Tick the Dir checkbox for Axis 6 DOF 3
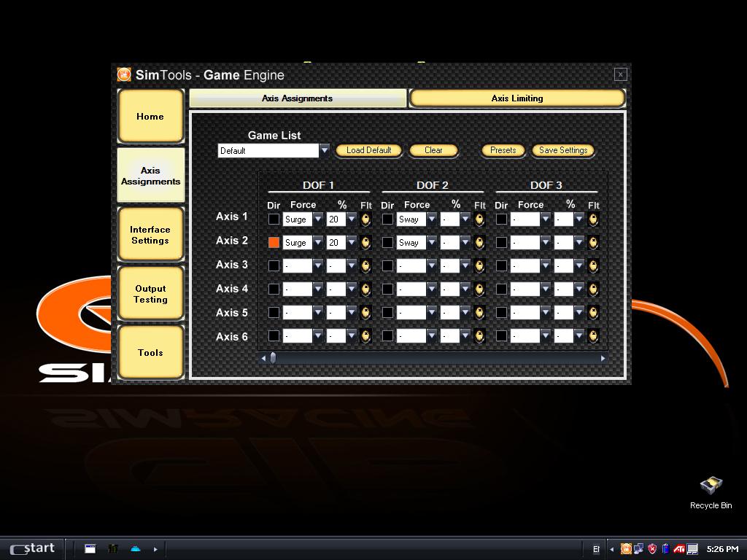The height and width of the screenshot is (560, 747). tap(502, 335)
